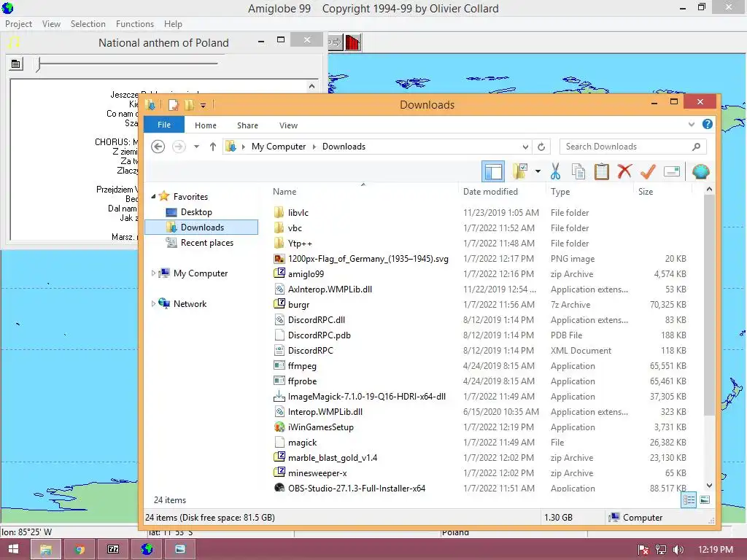Select the DiscordRPC.pdb file

[320, 335]
